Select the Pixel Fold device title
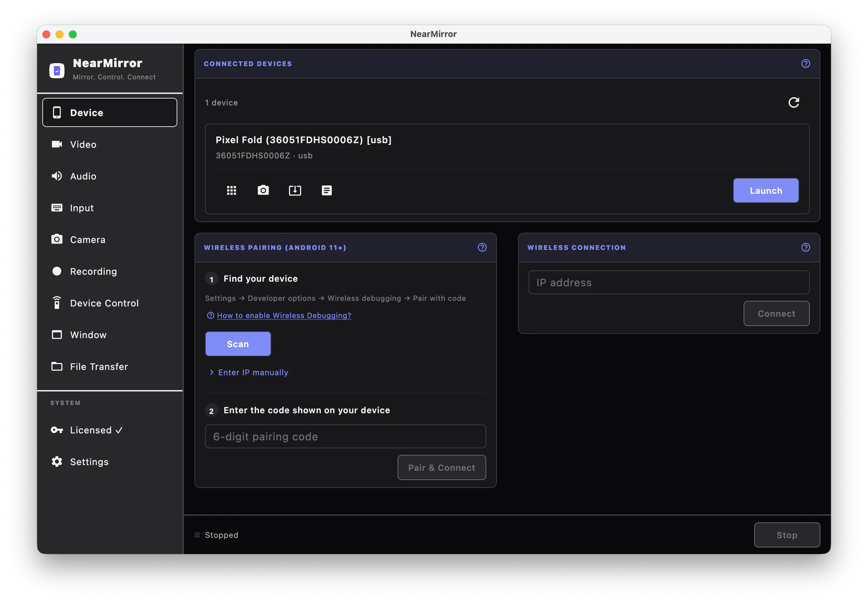868x603 pixels. [304, 140]
